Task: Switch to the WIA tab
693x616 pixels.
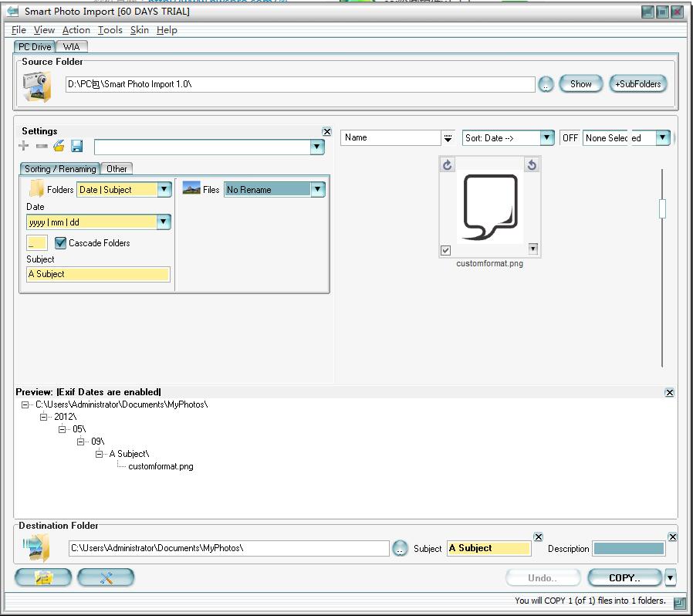Action: 71,47
